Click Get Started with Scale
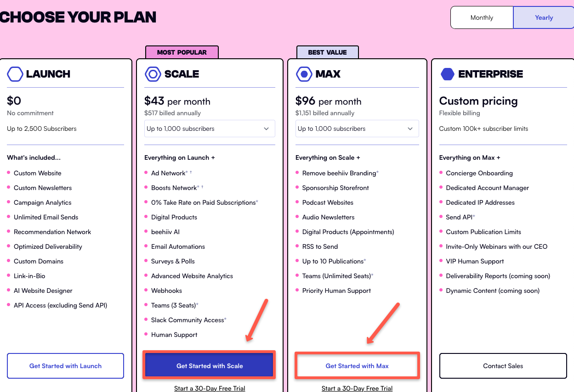The width and height of the screenshot is (574, 392). (209, 365)
